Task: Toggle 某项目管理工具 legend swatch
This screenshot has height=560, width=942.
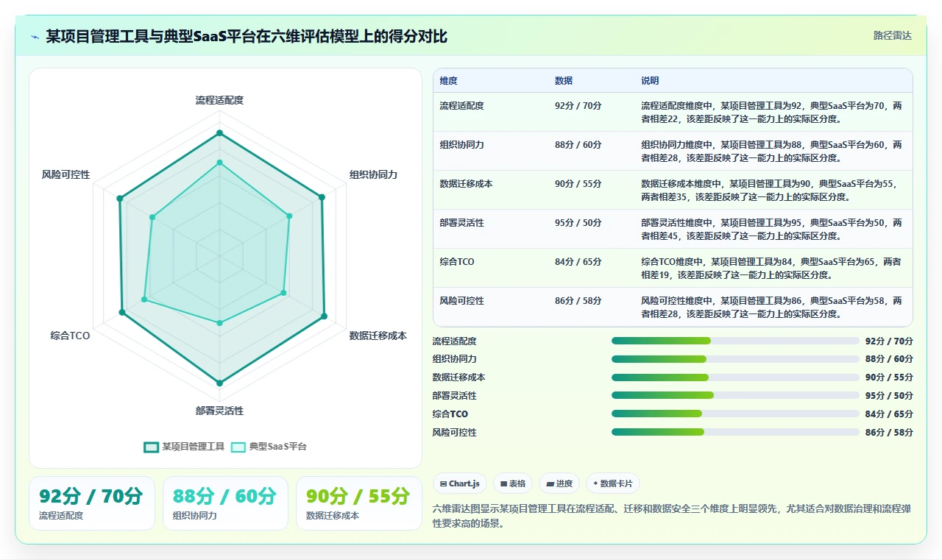Action: click(151, 447)
